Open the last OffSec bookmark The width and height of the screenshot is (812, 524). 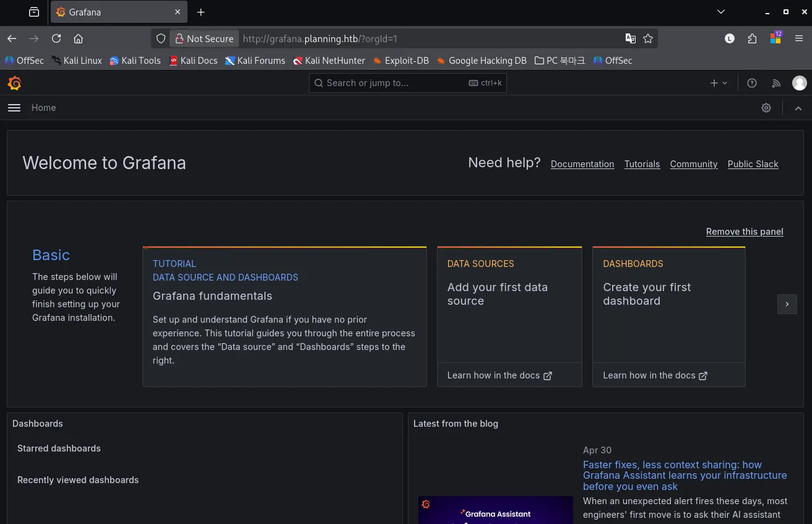coord(613,61)
